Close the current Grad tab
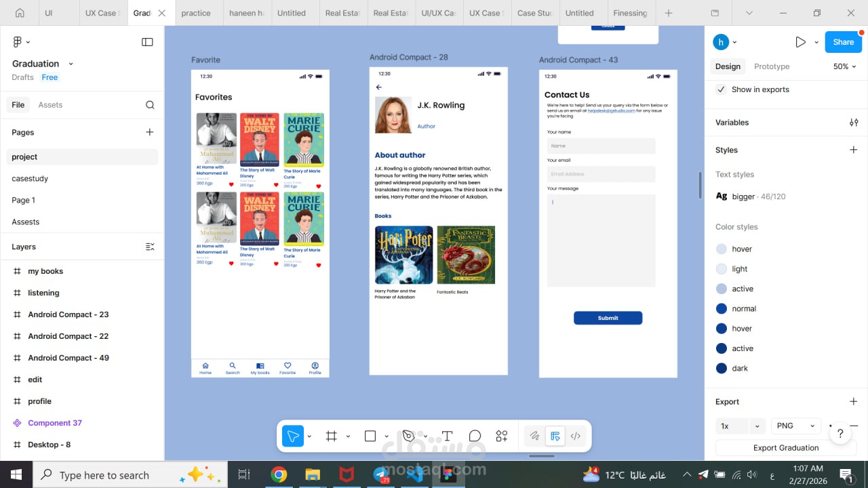Image resolution: width=868 pixels, height=488 pixels. click(x=161, y=13)
